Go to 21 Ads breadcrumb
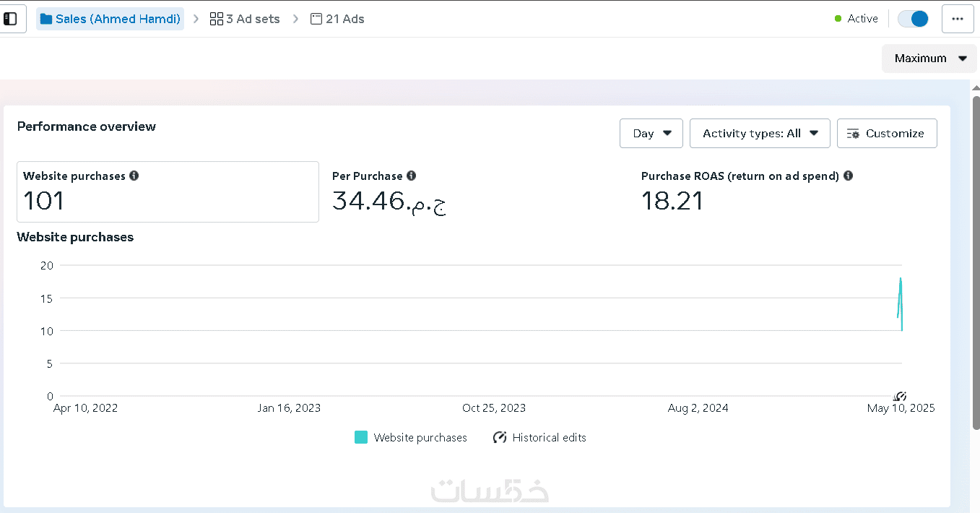This screenshot has height=513, width=980. click(x=337, y=19)
